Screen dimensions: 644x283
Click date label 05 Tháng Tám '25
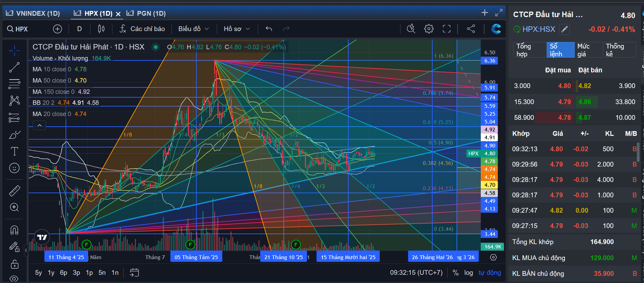[x=196, y=257]
